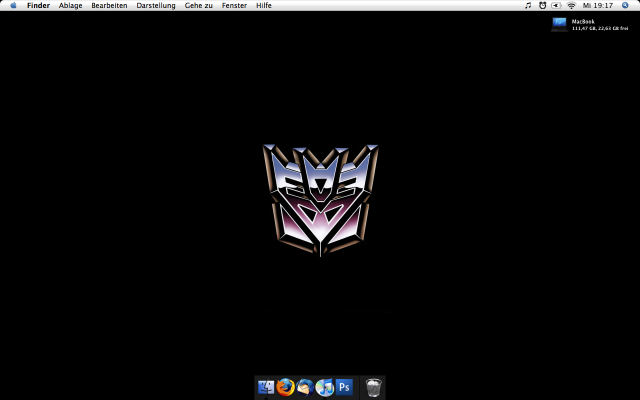Screen dimensions: 640x400
Task: Open the Trash in the Dock
Action: [373, 387]
